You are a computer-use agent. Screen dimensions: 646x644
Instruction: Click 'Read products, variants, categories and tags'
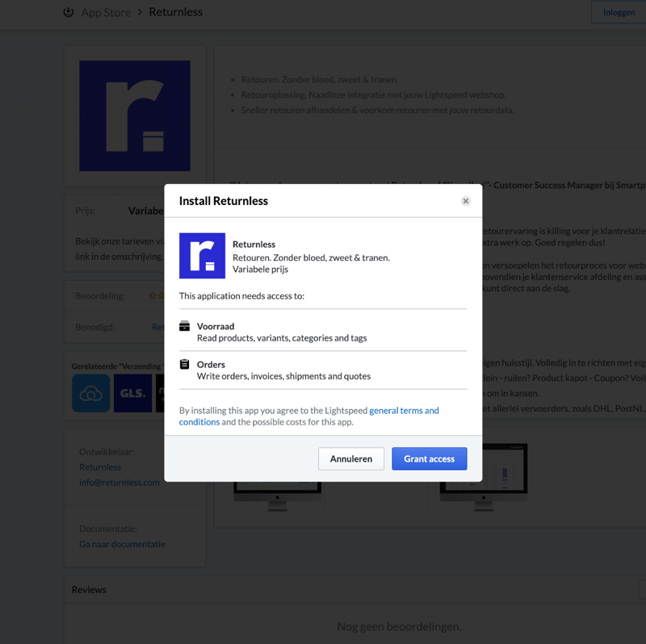click(282, 338)
